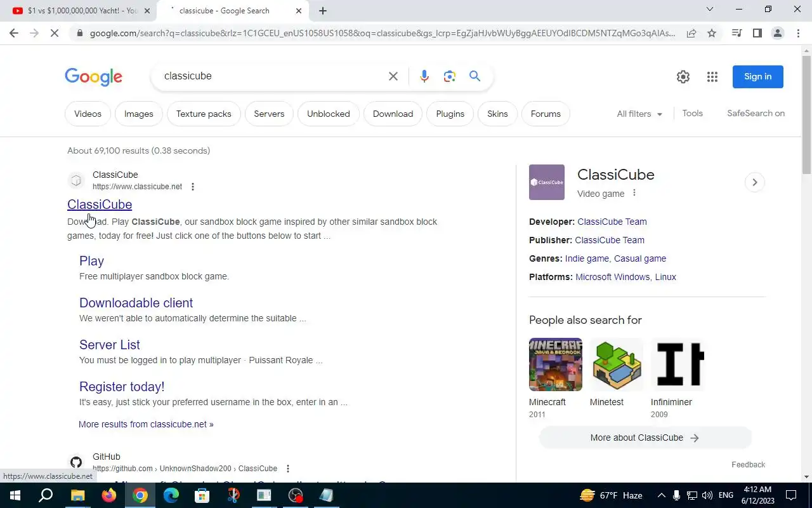This screenshot has height=508, width=812.
Task: Open File Explorer from the taskbar
Action: pyautogui.click(x=77, y=495)
